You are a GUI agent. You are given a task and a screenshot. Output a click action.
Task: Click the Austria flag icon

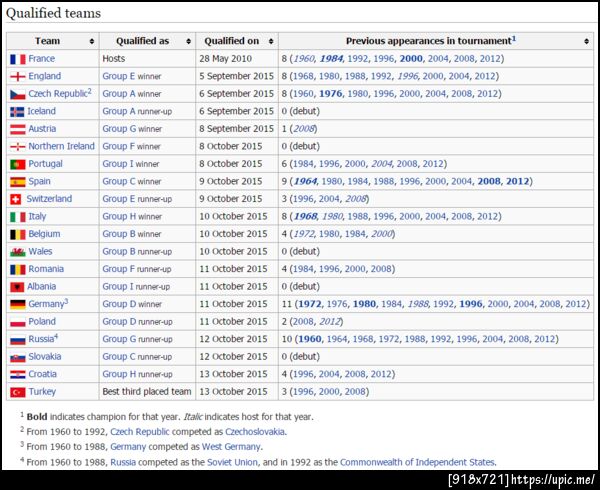(18, 129)
